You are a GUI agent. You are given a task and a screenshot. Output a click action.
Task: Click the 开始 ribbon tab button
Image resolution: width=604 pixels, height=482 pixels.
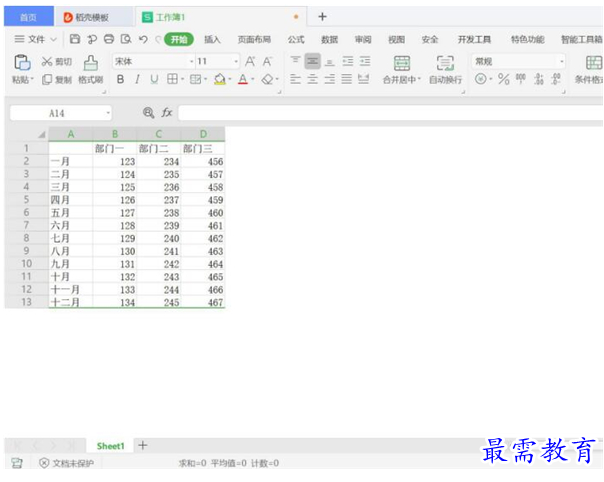coord(179,39)
